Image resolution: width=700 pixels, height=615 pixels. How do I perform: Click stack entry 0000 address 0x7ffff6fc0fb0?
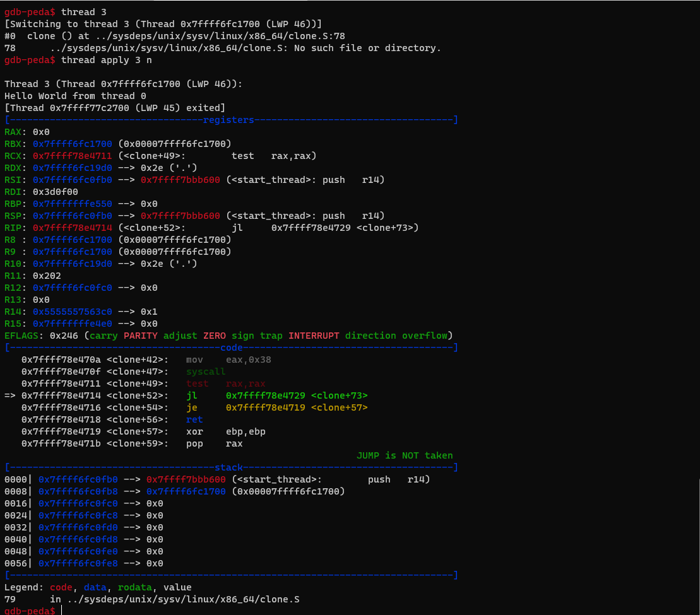tap(78, 480)
